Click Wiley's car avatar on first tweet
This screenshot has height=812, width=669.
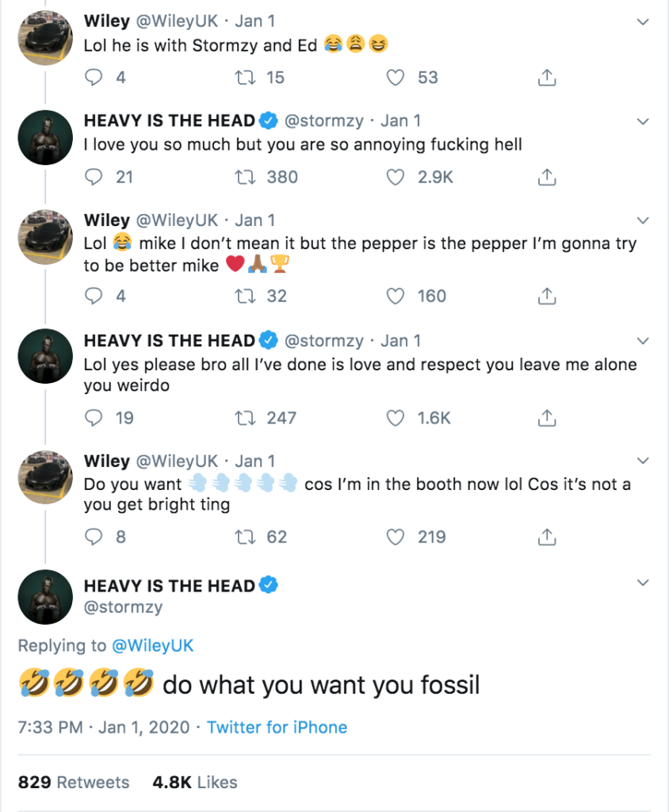click(x=45, y=36)
